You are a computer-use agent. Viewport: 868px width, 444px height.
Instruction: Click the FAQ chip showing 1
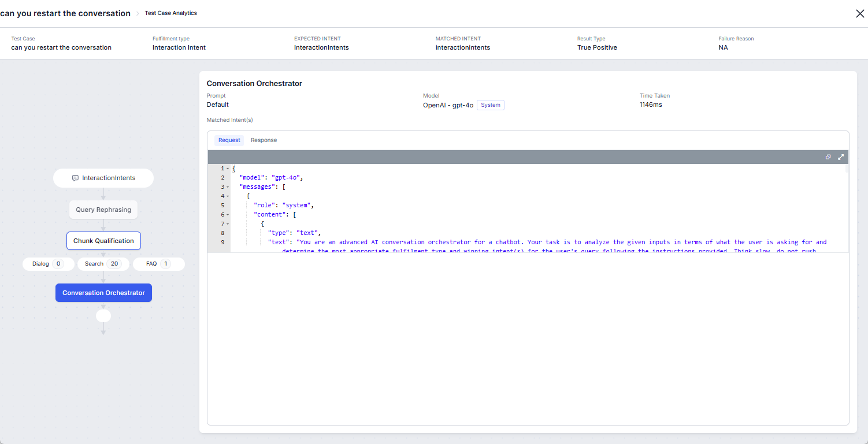(x=158, y=264)
